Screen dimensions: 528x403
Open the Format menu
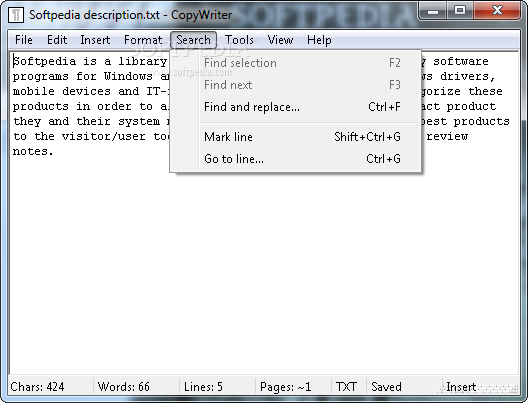[x=143, y=40]
